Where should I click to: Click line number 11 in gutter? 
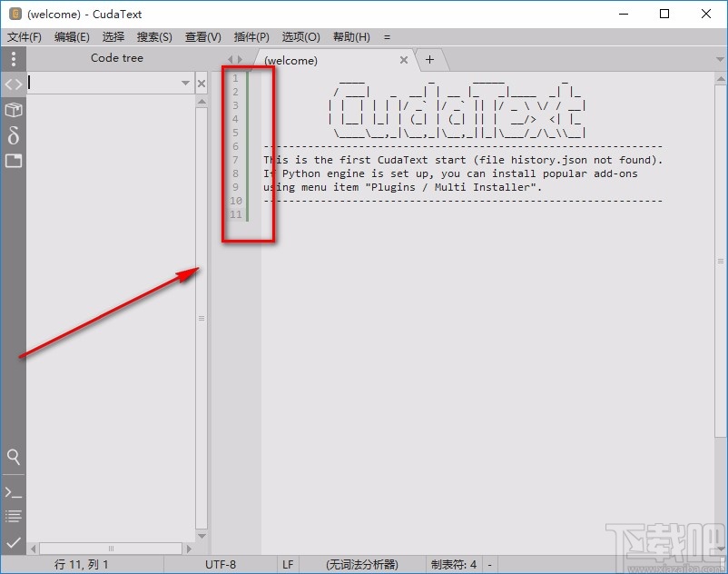236,214
